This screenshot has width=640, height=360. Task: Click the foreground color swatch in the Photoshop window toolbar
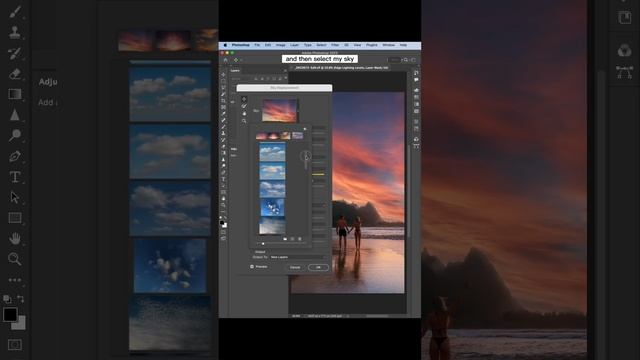tap(222, 223)
